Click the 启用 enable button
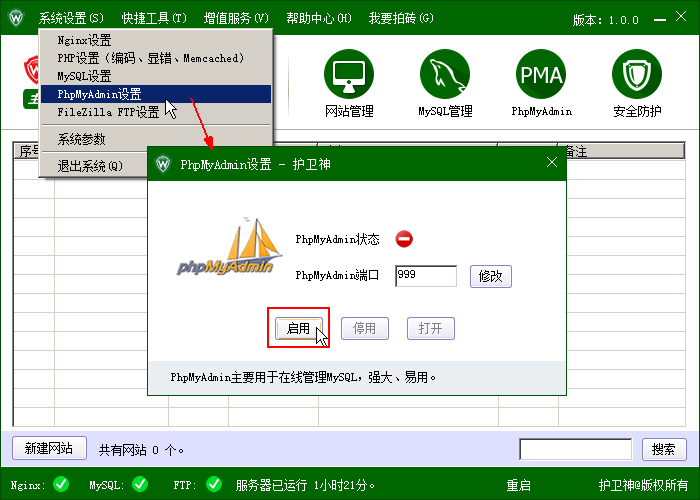This screenshot has width=700, height=500. click(x=298, y=329)
